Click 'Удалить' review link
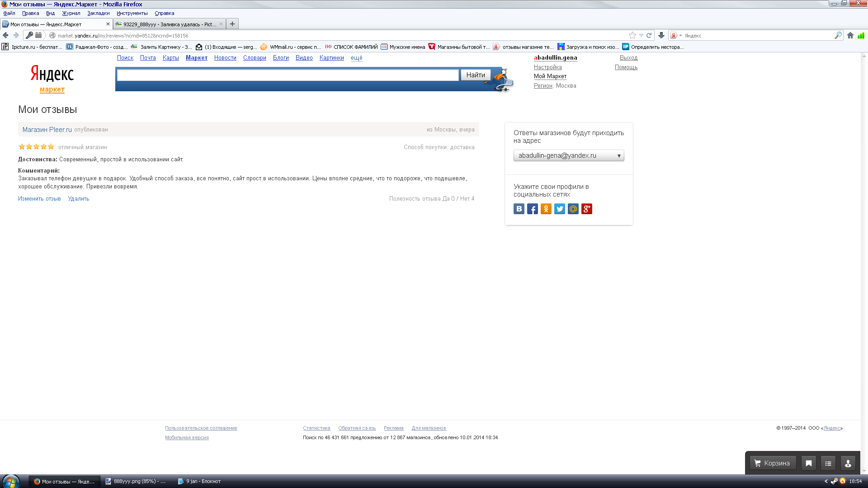Screen dimensions: 868x488 pos(79,199)
